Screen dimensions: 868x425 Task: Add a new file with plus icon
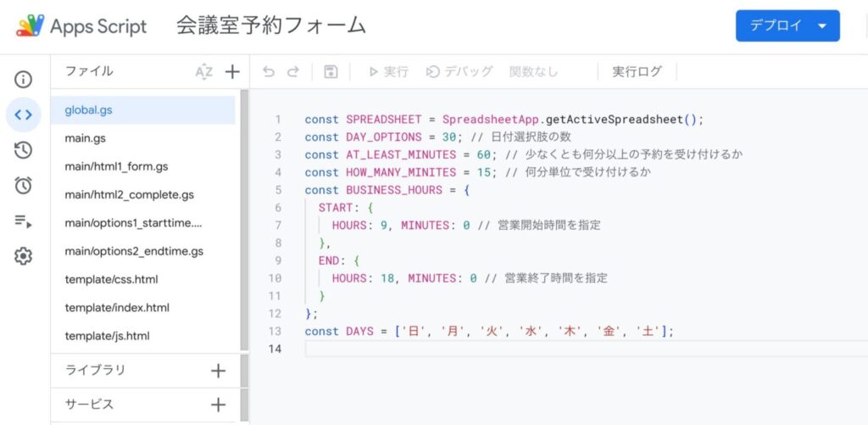coord(232,71)
